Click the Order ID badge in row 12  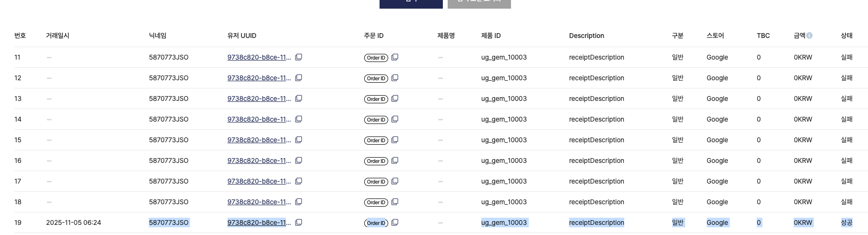point(376,78)
